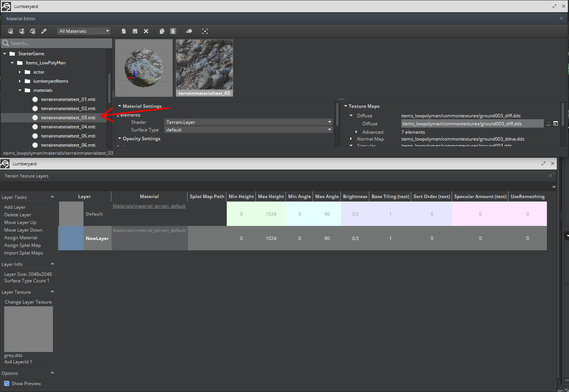This screenshot has height=392, width=569.
Task: Click the terrainmaterialtest_01.mtl sphere icon
Action: pos(35,99)
